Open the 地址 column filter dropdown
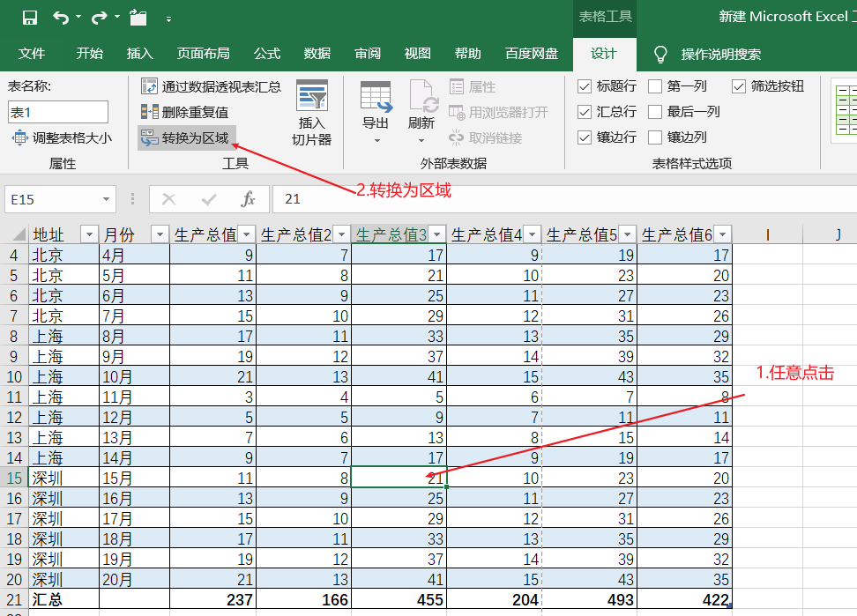Image resolution: width=857 pixels, height=616 pixels. coord(89,234)
